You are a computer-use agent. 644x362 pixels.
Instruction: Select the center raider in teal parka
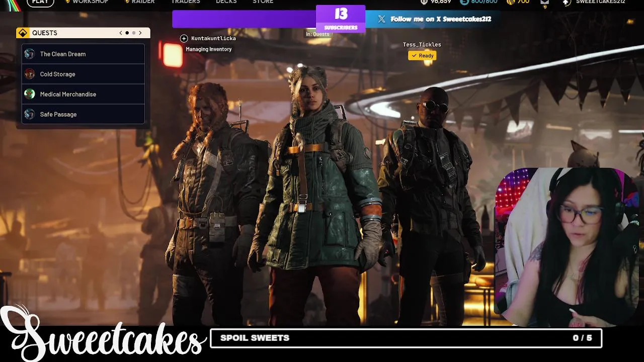pyautogui.click(x=316, y=196)
